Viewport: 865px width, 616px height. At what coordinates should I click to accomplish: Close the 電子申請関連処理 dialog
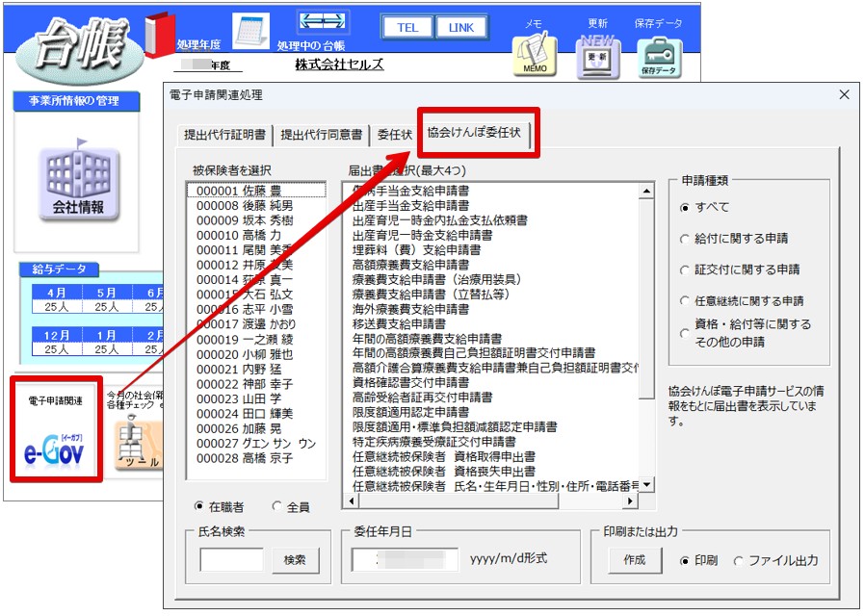coord(844,94)
